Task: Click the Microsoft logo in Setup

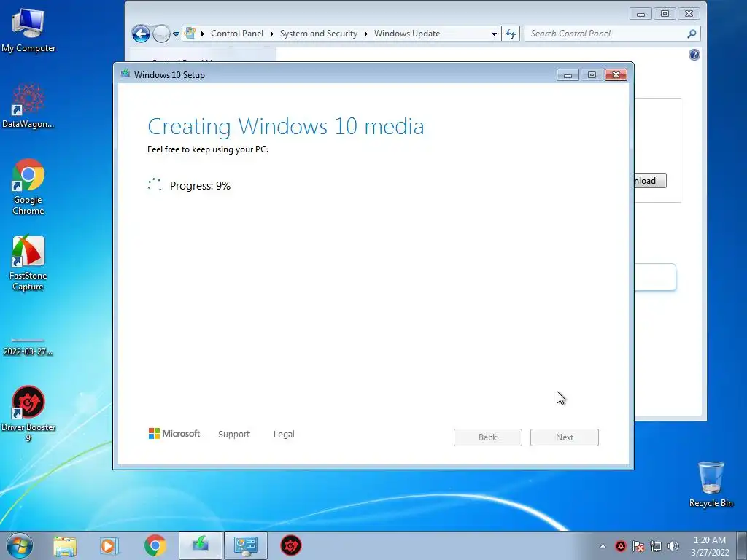Action: tap(174, 434)
